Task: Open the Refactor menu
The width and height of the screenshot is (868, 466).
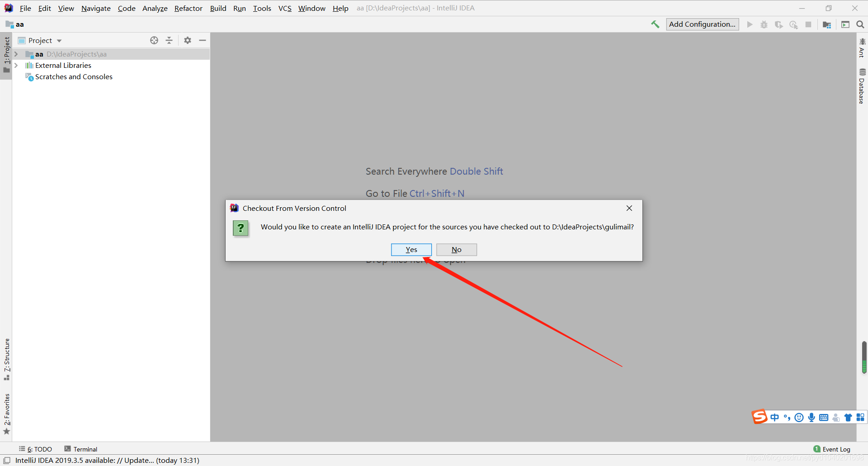Action: pos(189,8)
